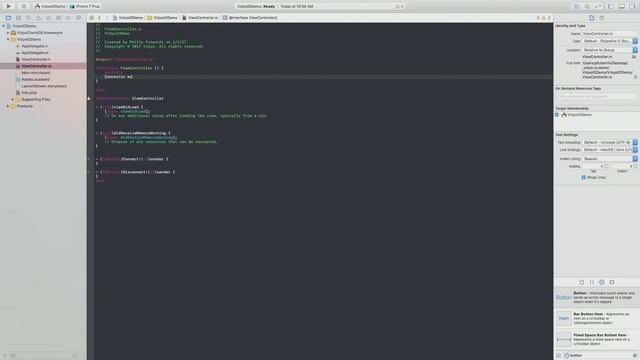Reveal full path in Finder arrow
The image size is (640, 360).
tap(636, 77)
